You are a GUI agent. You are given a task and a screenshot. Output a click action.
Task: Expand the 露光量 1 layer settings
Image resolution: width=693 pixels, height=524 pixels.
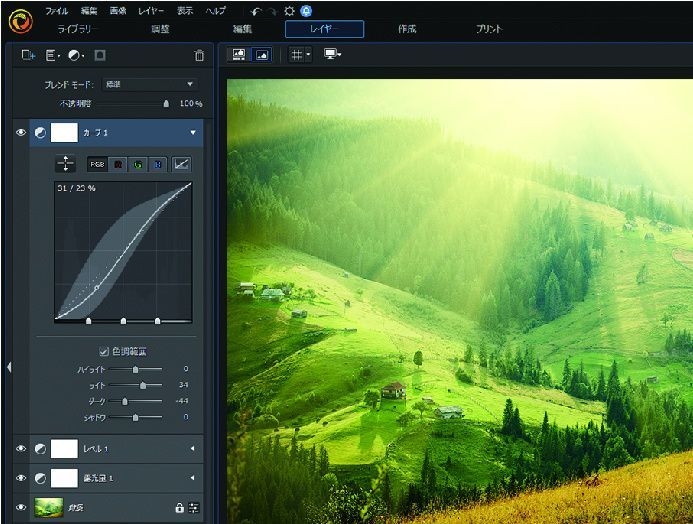(192, 478)
